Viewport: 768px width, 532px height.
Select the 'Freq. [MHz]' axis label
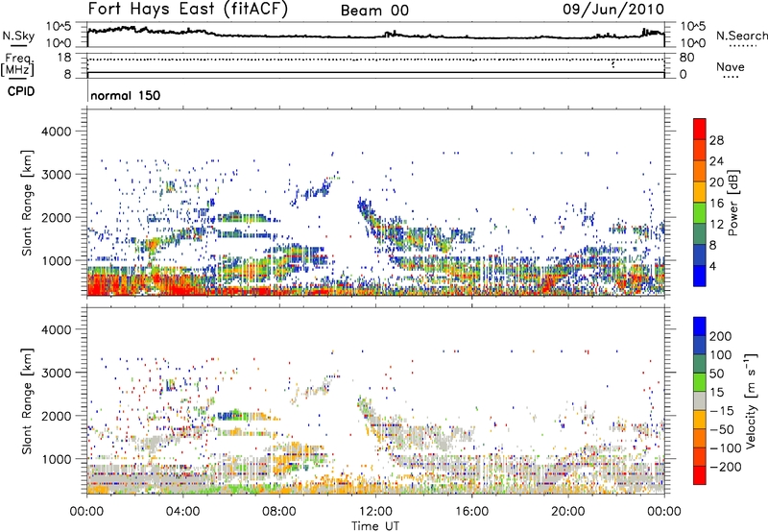17,64
